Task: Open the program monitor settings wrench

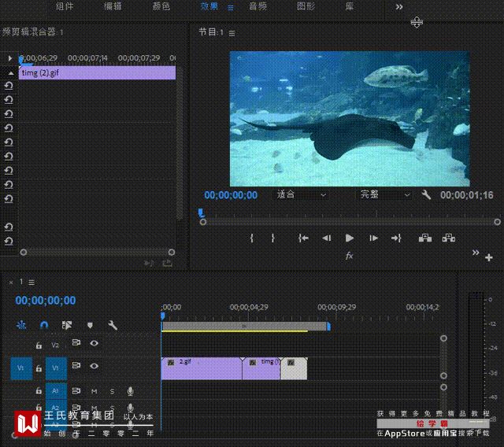Action: pos(426,194)
